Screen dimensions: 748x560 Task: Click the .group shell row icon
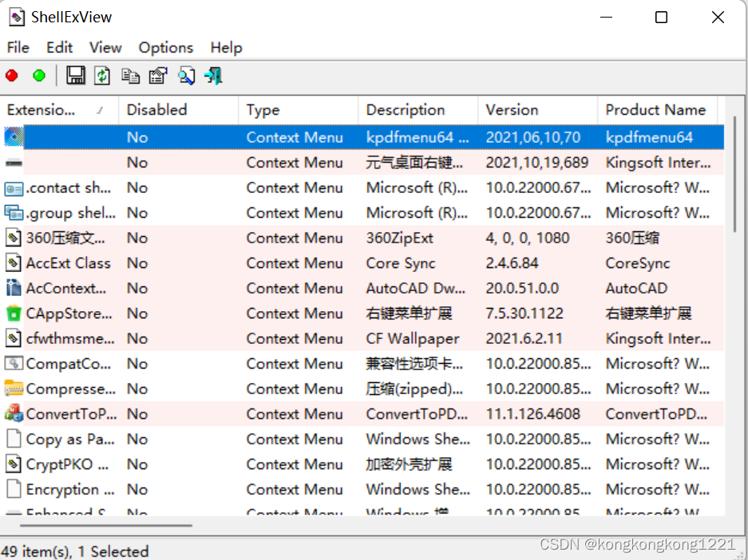(14, 213)
